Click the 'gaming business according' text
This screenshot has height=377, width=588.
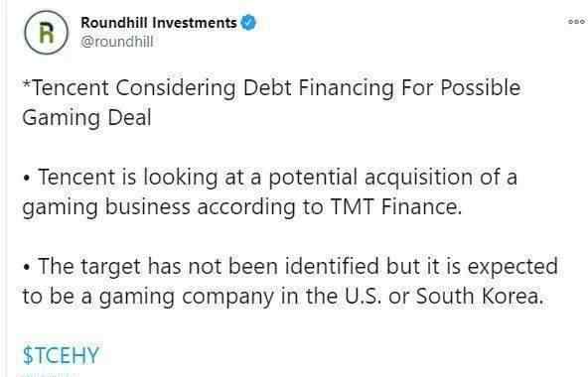[x=159, y=207]
